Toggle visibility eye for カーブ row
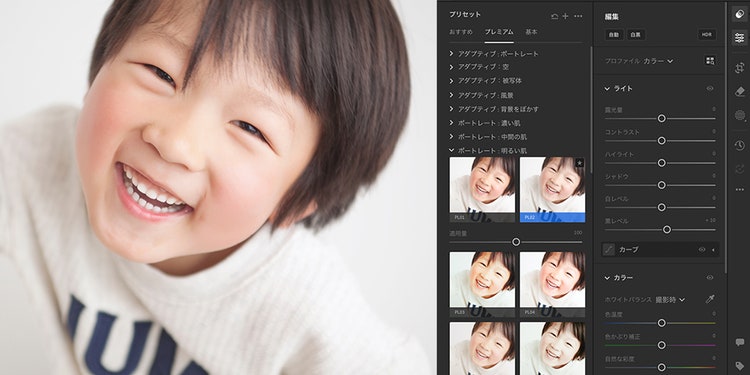The height and width of the screenshot is (375, 750). (702, 250)
